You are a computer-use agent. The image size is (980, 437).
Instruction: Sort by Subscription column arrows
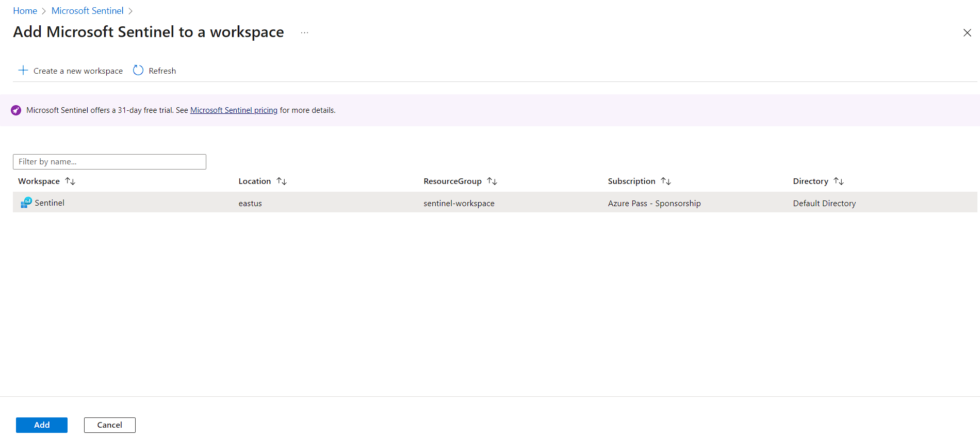click(x=666, y=181)
